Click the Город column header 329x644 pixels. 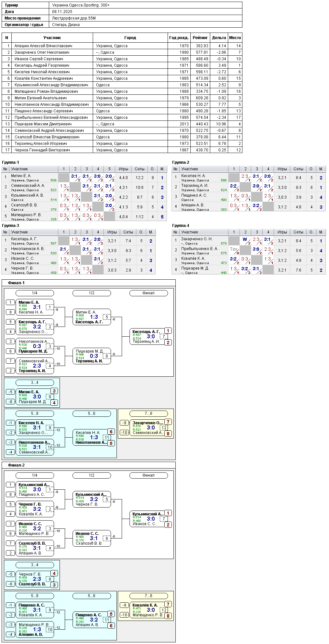(x=130, y=38)
